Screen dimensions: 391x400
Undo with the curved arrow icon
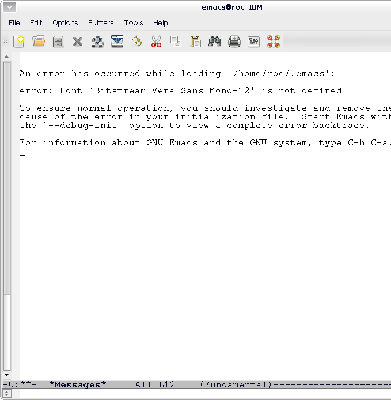pos(137,42)
